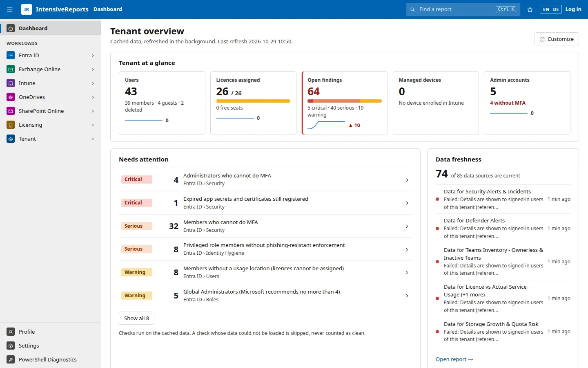This screenshot has height=368, width=588.
Task: Click the Tenant workload icon
Action: coord(11,139)
